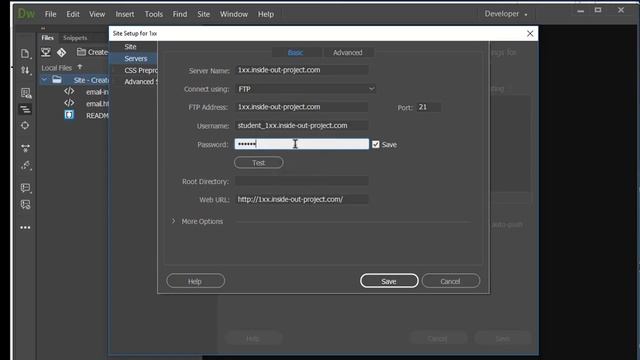Click the expand-all arrows icon
Screen dimensions: 640x360
coord(25,148)
